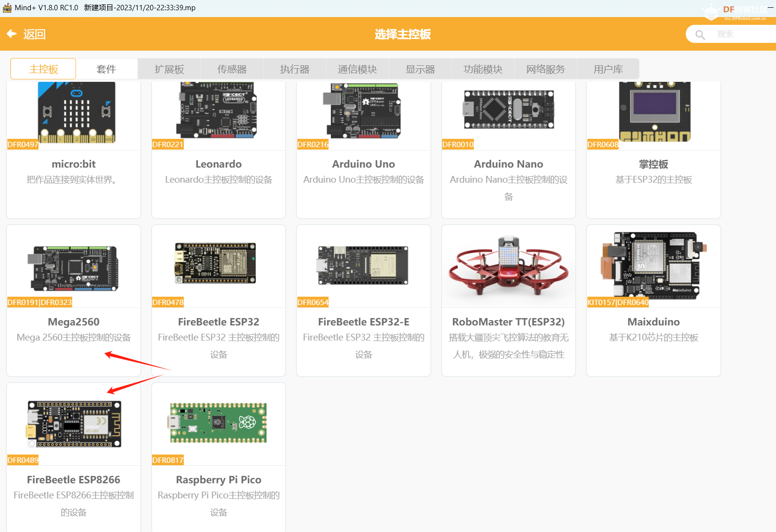
Task: Click the 返回 back button label
Action: 35,34
